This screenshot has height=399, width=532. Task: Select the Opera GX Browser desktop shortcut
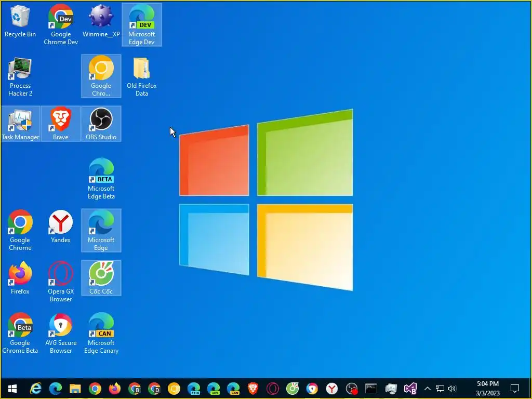tap(61, 282)
